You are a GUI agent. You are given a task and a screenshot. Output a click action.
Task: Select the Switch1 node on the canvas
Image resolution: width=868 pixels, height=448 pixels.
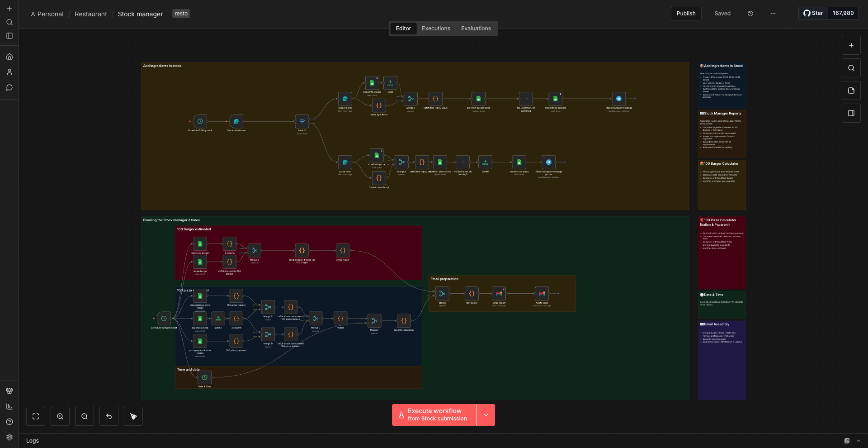click(302, 121)
